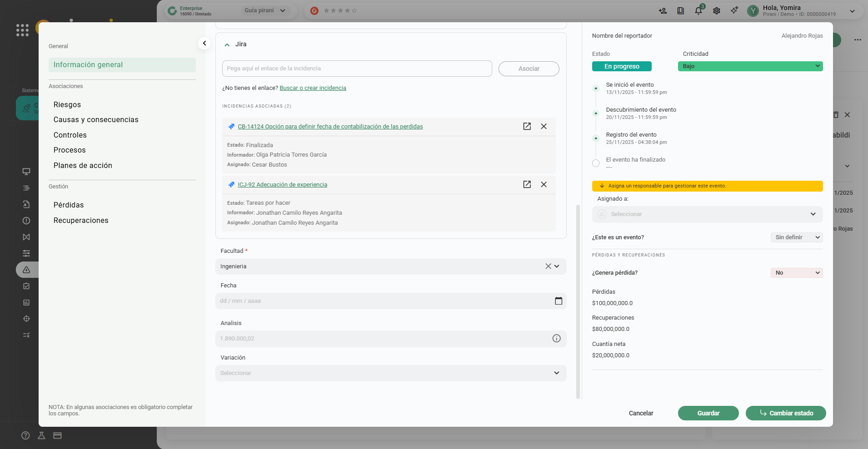Click Buscar o crear incidencia link
The height and width of the screenshot is (449, 868).
tap(313, 88)
